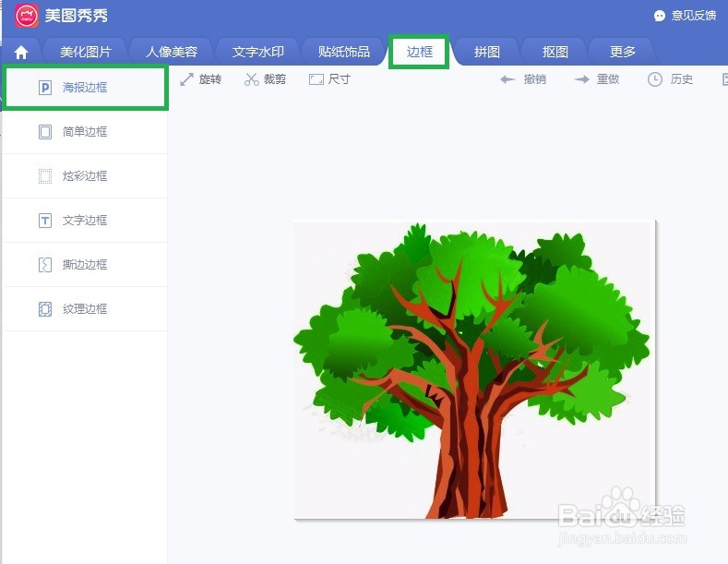Viewport: 728px width, 564px height.
Task: Select the 边框 tab
Action: pyautogui.click(x=419, y=52)
